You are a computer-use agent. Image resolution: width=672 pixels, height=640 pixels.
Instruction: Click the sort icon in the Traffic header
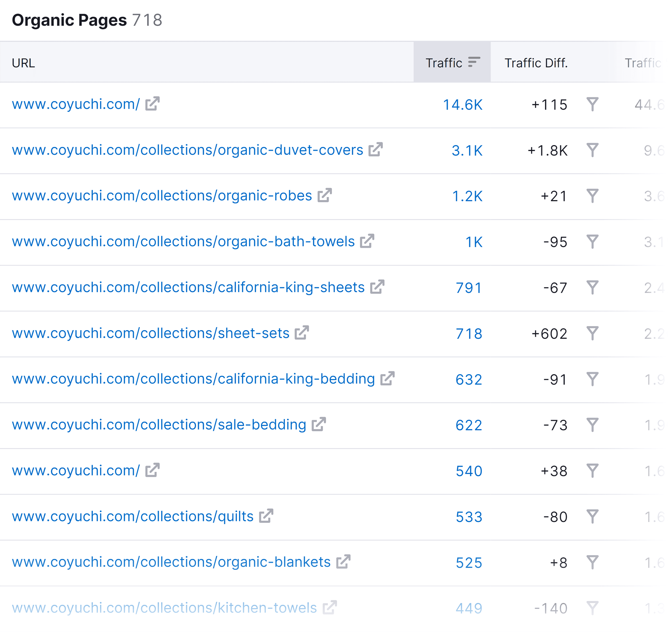(x=474, y=62)
